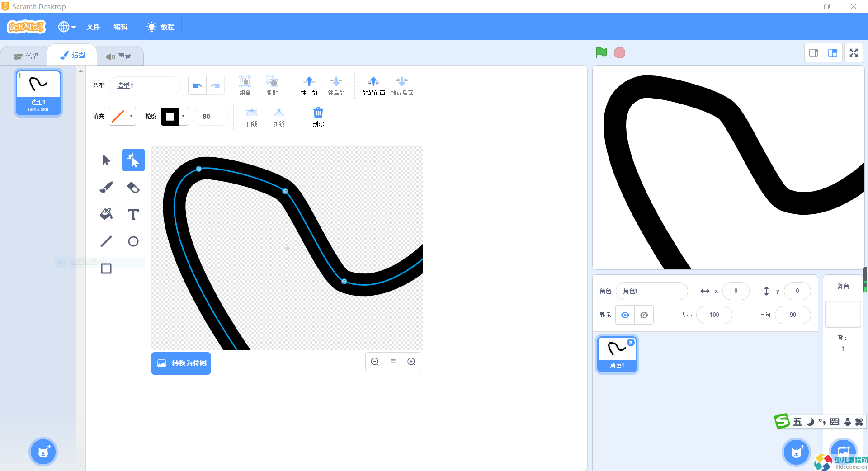
Task: Click the red stop button
Action: [x=619, y=53]
